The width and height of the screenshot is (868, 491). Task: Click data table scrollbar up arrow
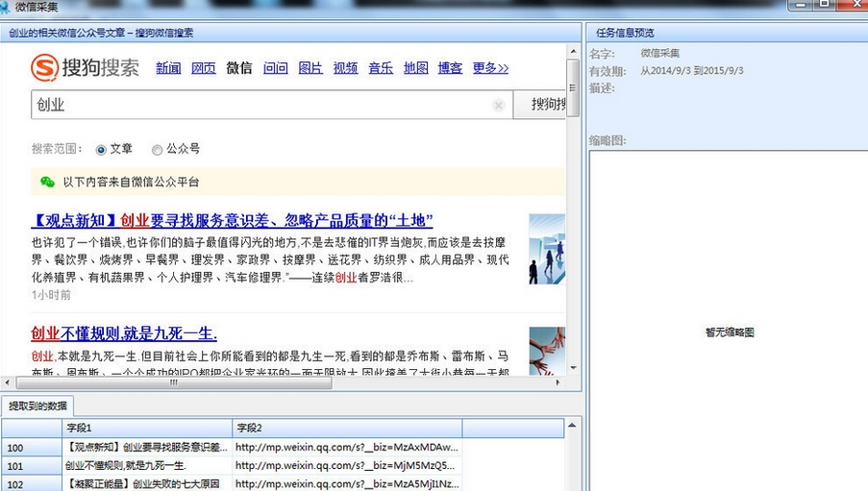[x=572, y=425]
